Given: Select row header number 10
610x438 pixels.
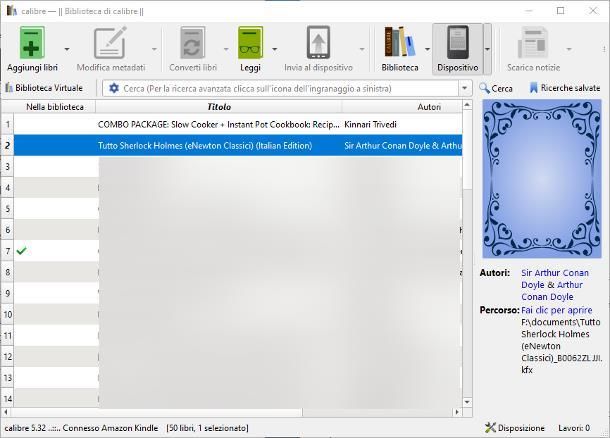Looking at the screenshot, I should pos(7,314).
